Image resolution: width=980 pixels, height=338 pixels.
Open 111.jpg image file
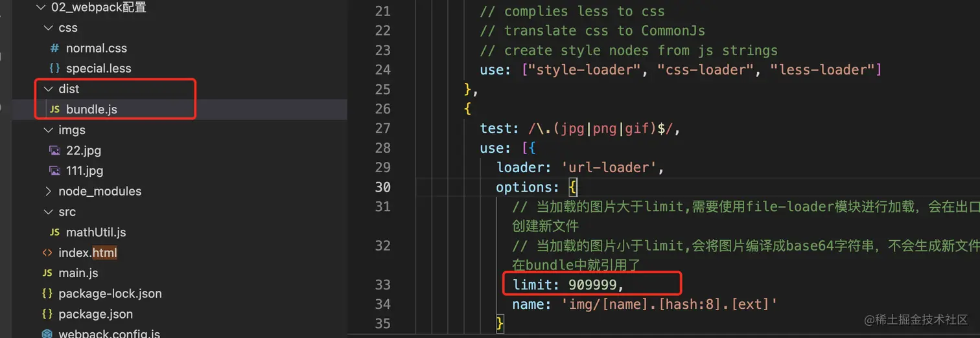click(84, 171)
